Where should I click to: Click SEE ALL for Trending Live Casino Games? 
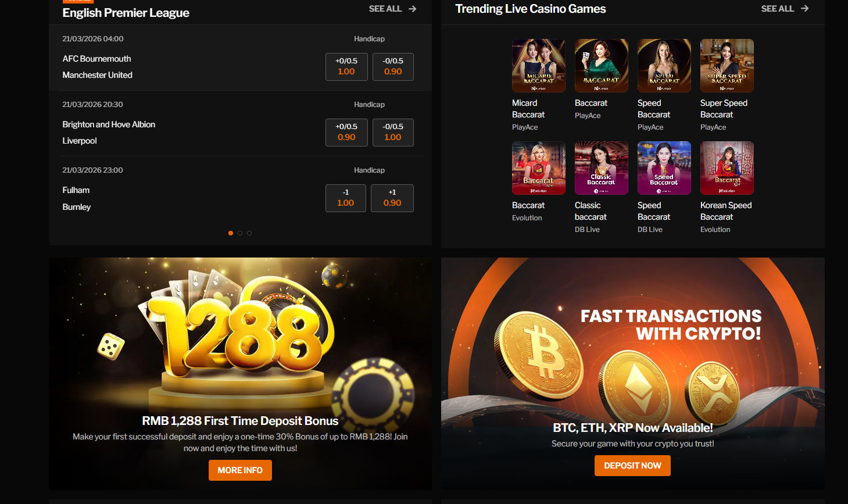click(785, 9)
